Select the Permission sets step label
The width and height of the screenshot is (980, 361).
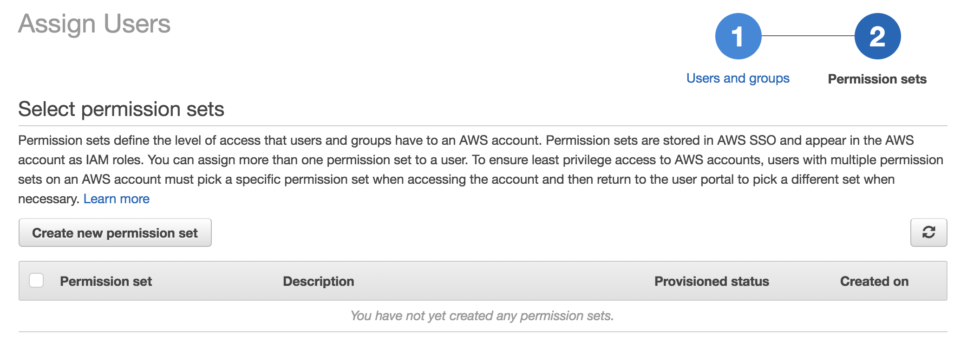(x=877, y=79)
